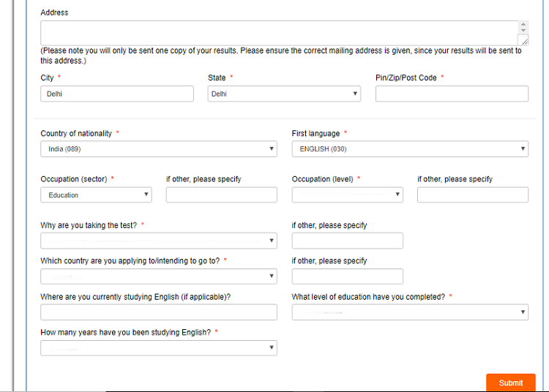
Task: Click other field beside test reason dropdown
Action: (347, 241)
